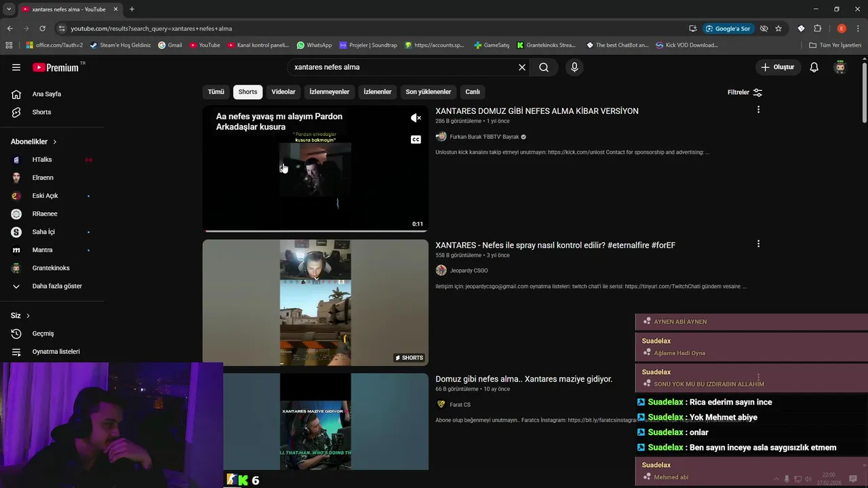Open the tab search dropdown arrow
The height and width of the screenshot is (488, 868).
[x=9, y=9]
